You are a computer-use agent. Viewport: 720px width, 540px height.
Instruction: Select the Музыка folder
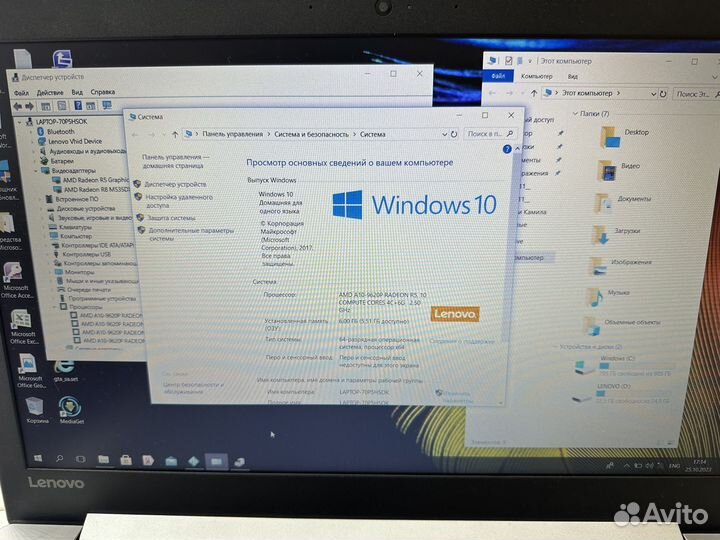click(608, 297)
